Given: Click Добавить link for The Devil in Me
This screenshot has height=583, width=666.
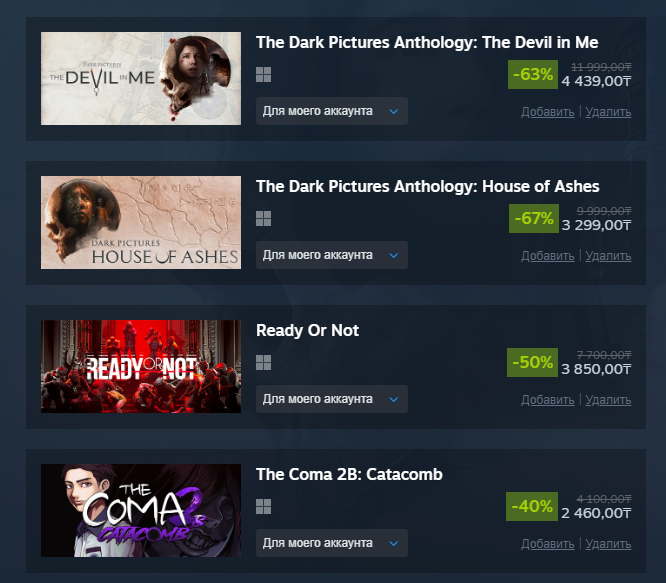Looking at the screenshot, I should pos(547,112).
